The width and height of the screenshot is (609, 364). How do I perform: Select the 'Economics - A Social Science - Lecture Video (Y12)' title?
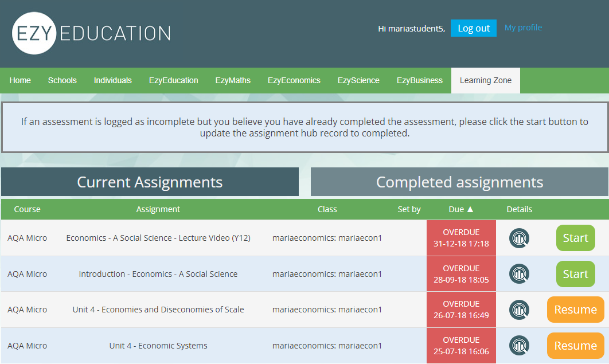click(158, 238)
